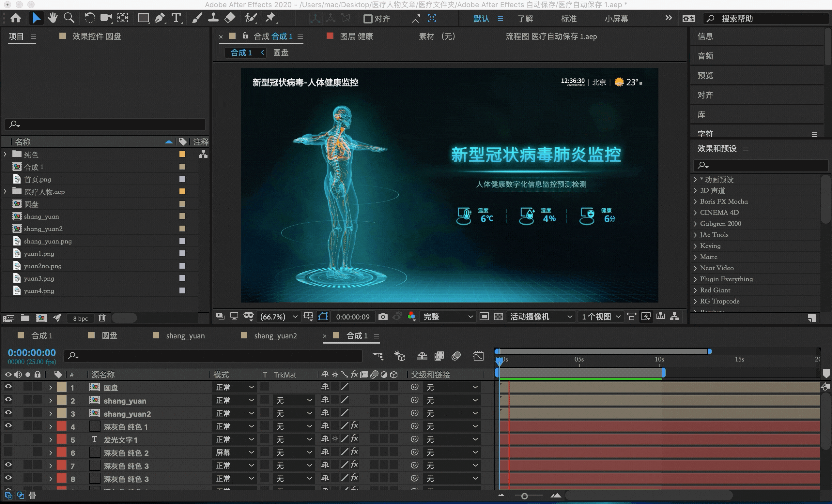Show the 深灰色 纯色 2 layer visibility
The image size is (832, 504).
coord(8,452)
